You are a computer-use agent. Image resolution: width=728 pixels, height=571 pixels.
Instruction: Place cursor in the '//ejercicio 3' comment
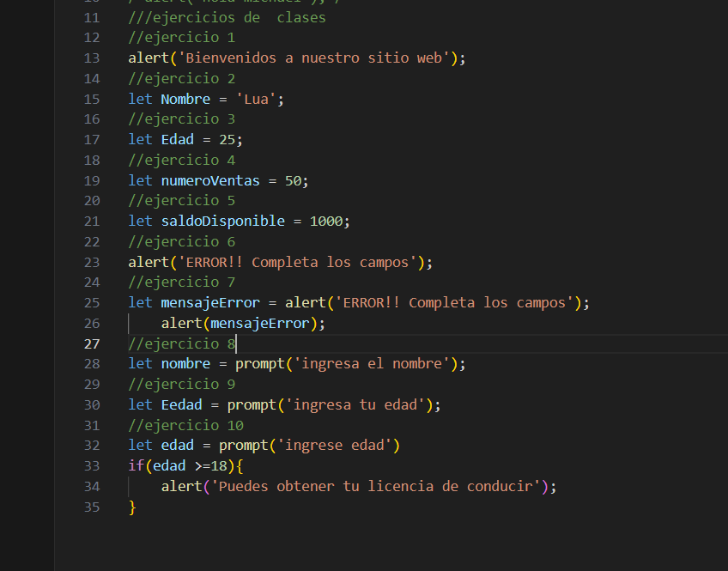182,119
